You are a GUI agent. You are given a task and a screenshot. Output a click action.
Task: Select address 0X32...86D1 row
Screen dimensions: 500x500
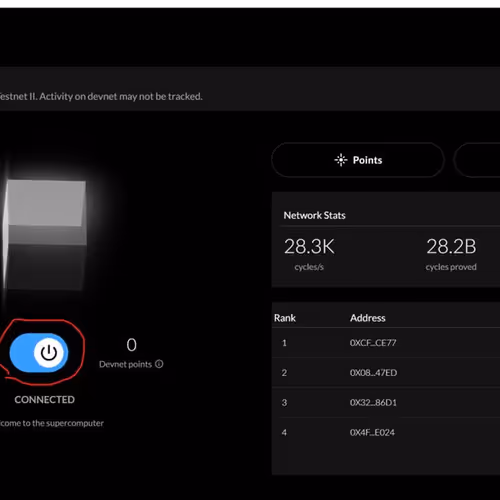point(386,402)
